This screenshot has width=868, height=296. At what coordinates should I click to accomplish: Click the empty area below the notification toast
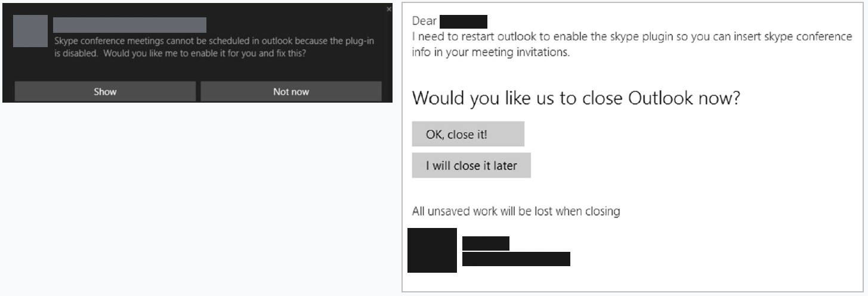(197, 197)
